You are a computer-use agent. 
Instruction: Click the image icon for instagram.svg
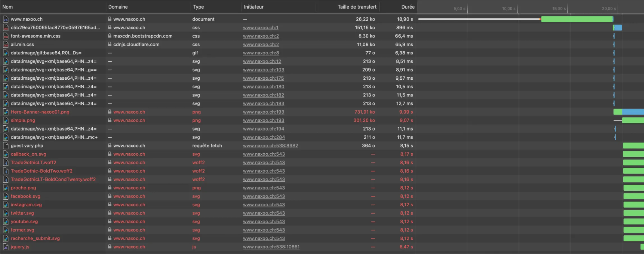6,205
